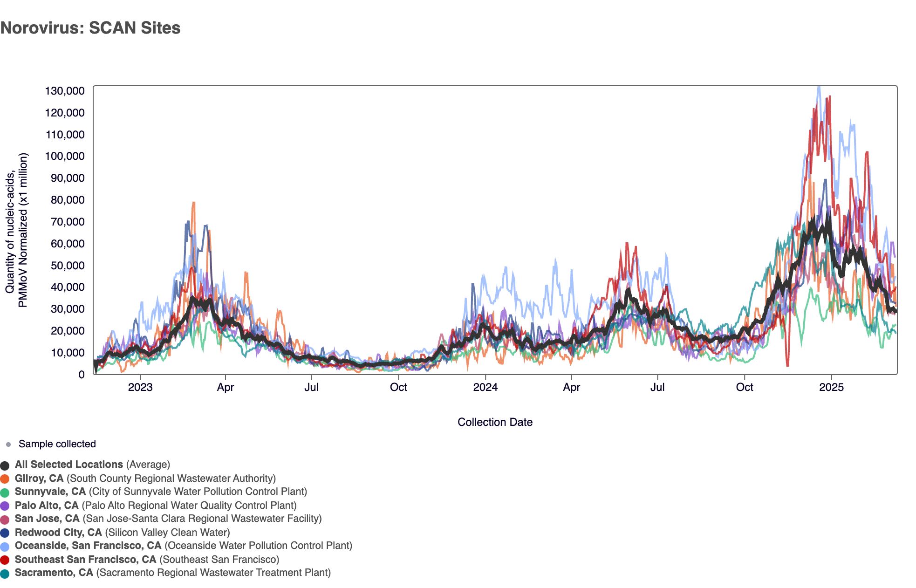Click the 2024 x-axis tick label

[x=485, y=387]
